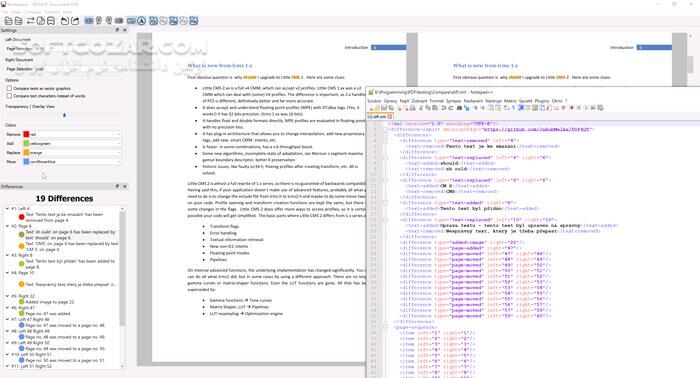Undo in the Notepad++ toolbar
This screenshot has width=700, height=378.
pyautogui.click(x=443, y=108)
